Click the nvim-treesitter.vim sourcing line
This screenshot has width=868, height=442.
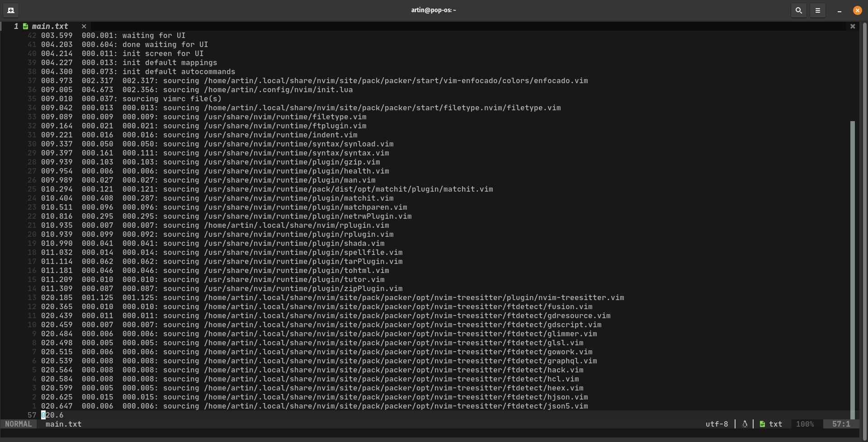pyautogui.click(x=332, y=297)
